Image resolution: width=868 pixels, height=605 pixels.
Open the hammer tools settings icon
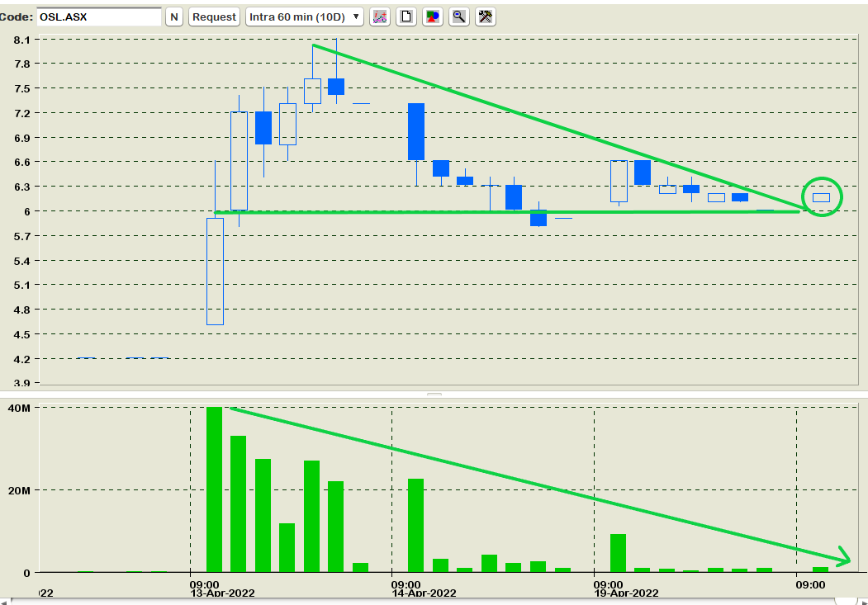tap(486, 17)
